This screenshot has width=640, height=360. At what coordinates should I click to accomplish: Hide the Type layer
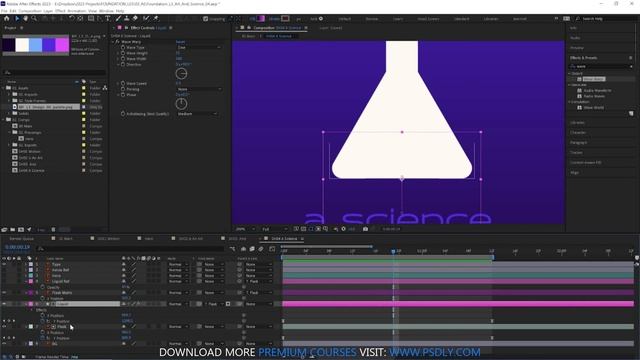coord(4,264)
